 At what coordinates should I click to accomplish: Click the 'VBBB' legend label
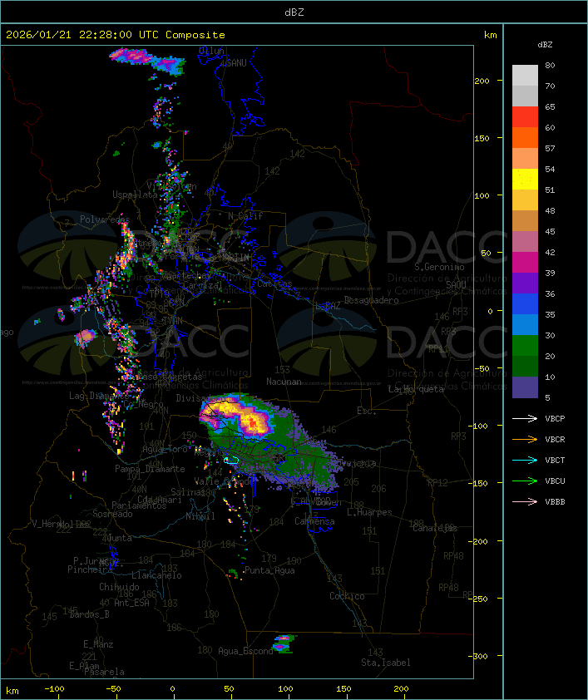(x=555, y=502)
